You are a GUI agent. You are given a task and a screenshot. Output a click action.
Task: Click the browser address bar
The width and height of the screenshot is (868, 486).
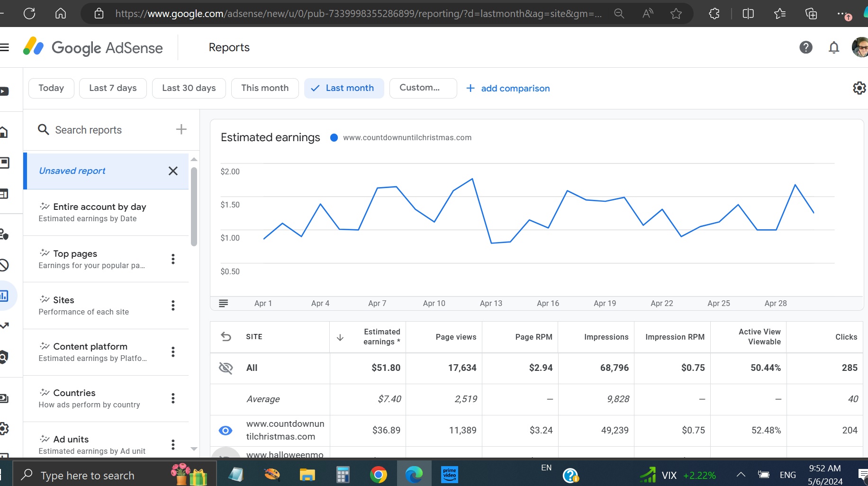tap(359, 13)
